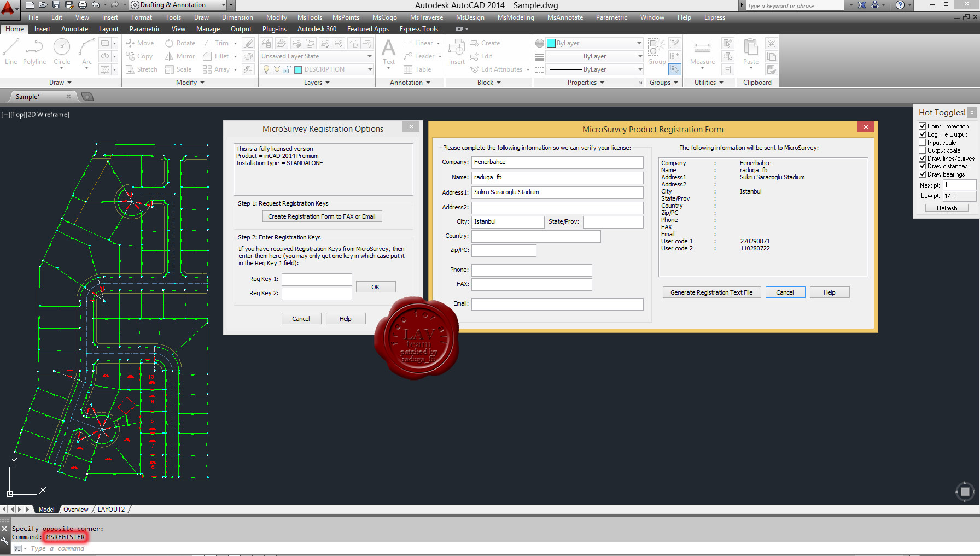Image resolution: width=980 pixels, height=556 pixels.
Task: Switch to the Express Tools ribbon tab
Action: (419, 29)
